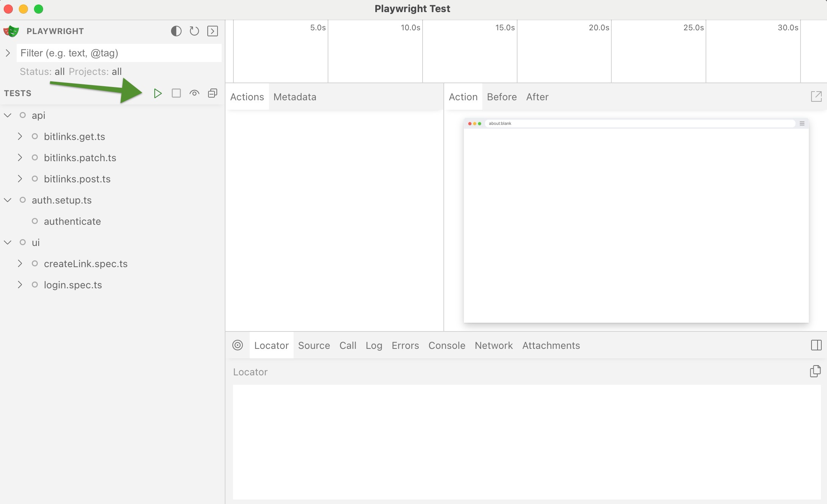Click the pick locator target icon
827x504 pixels.
tap(238, 345)
